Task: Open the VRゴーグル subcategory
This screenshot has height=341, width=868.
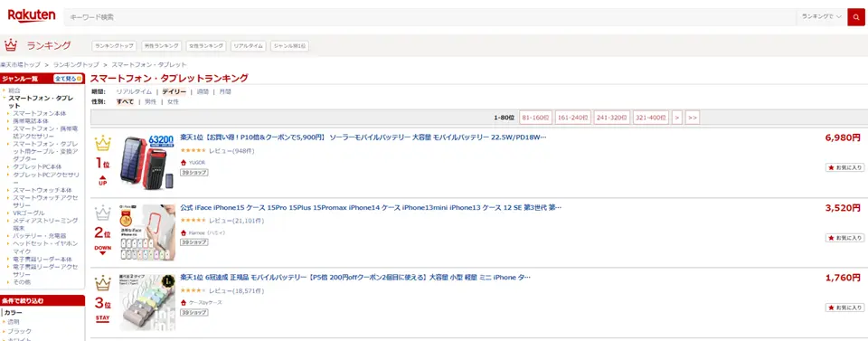Action: [x=29, y=213]
